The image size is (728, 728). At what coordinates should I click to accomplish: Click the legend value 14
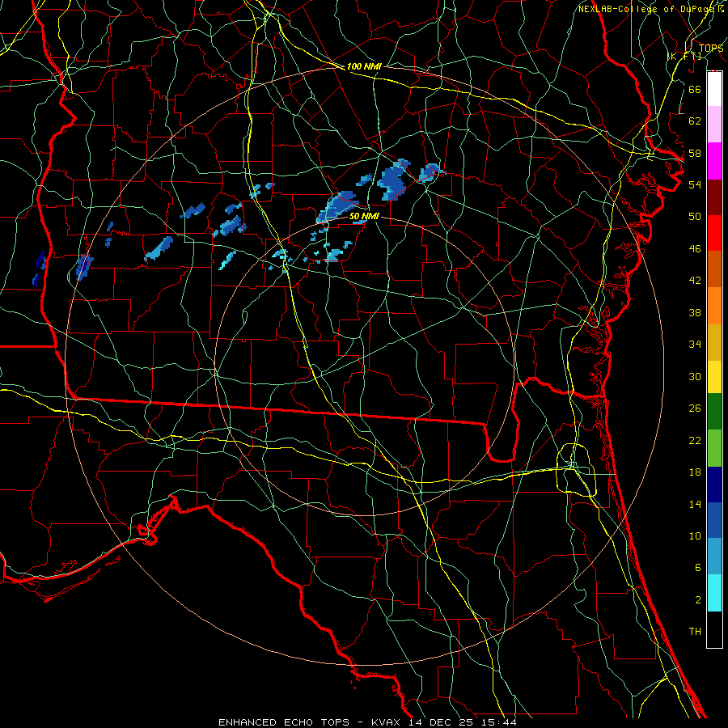[x=695, y=504]
